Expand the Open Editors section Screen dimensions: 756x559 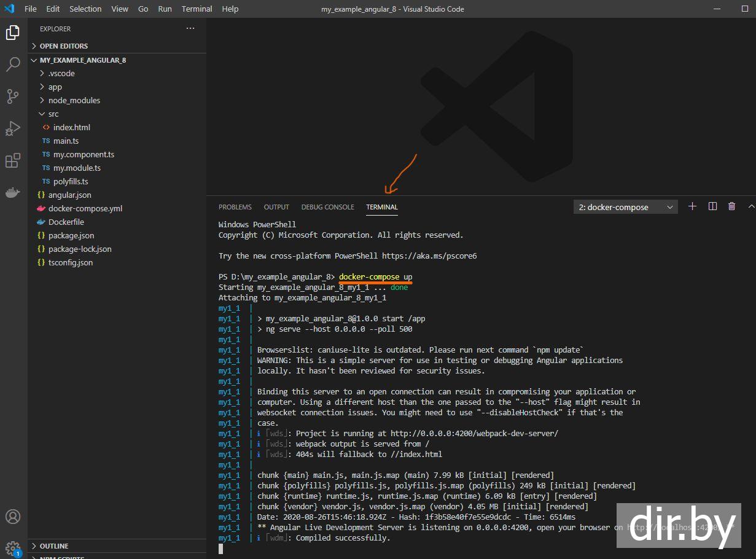click(x=63, y=46)
